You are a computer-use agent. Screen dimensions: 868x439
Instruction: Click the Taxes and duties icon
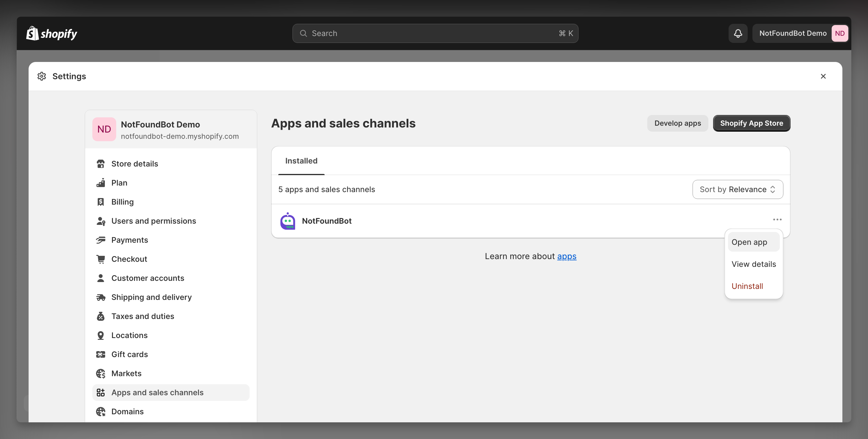click(x=100, y=316)
